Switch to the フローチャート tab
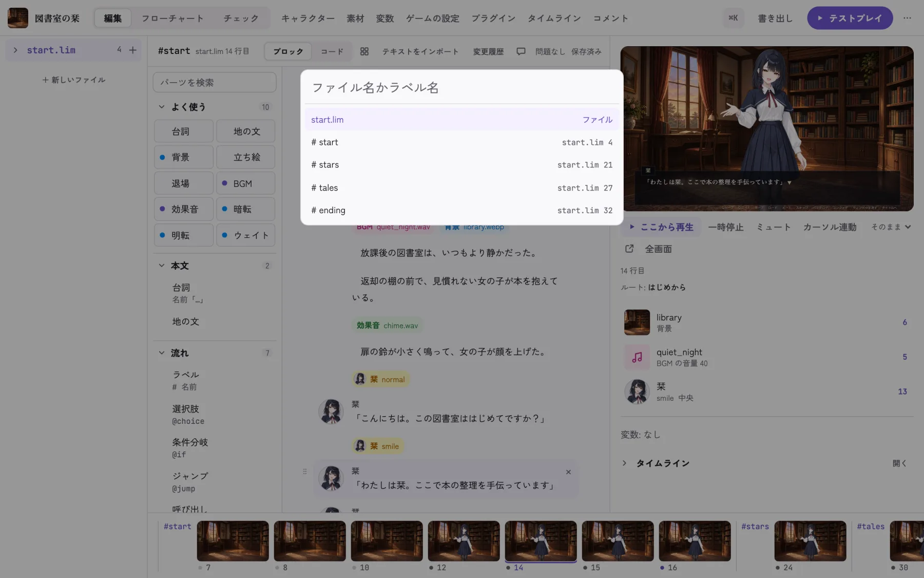 click(172, 18)
